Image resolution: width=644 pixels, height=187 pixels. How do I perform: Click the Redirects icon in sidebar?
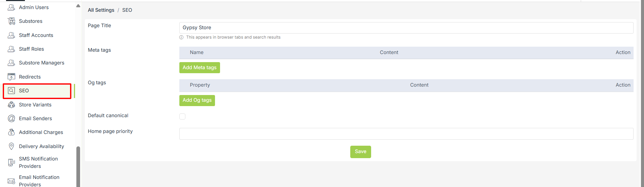coord(11,77)
